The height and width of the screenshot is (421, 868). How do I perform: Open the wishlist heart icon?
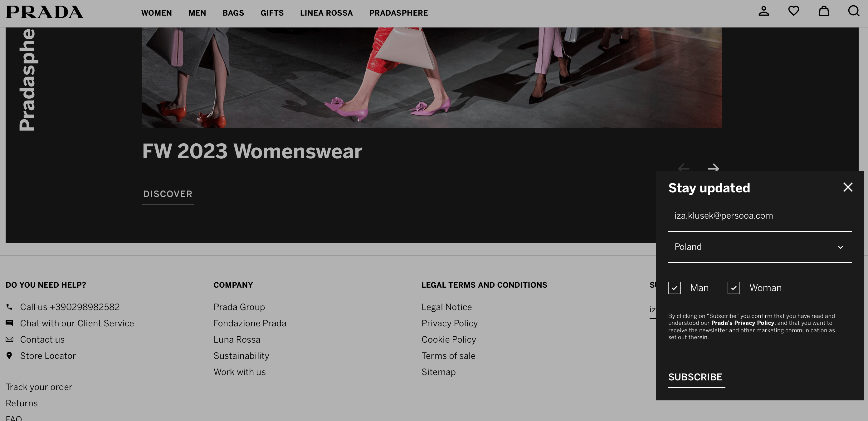793,11
